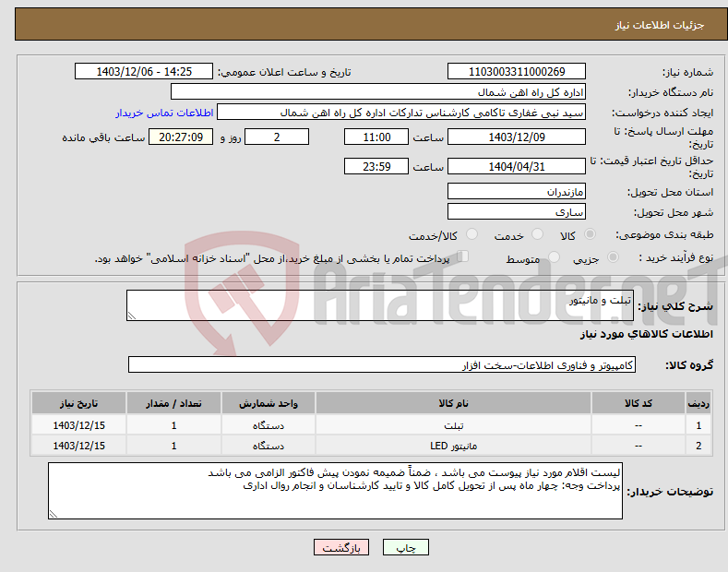Image resolution: width=728 pixels, height=572 pixels.
Task: Click the توضیحات خریدار text area
Action: tap(335, 491)
